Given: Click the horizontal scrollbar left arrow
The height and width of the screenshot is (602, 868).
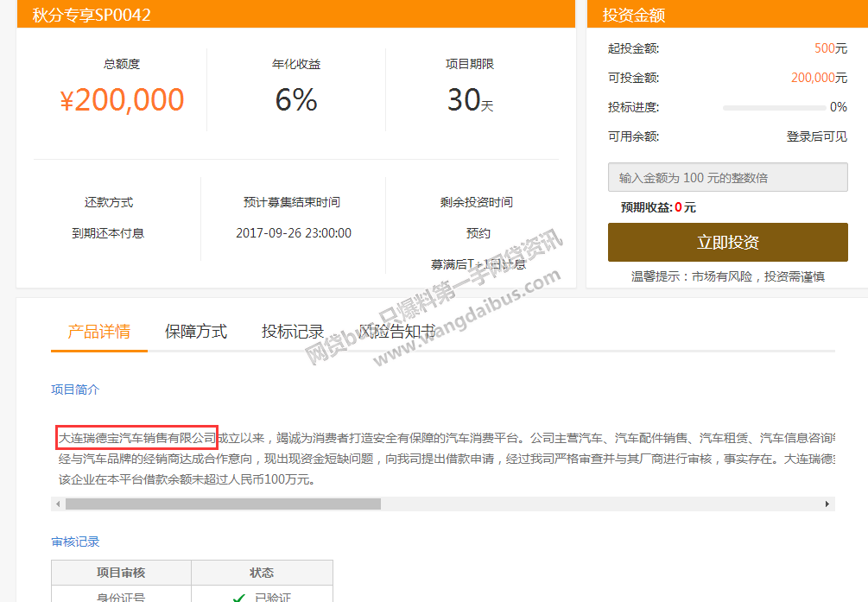Looking at the screenshot, I should 58,504.
